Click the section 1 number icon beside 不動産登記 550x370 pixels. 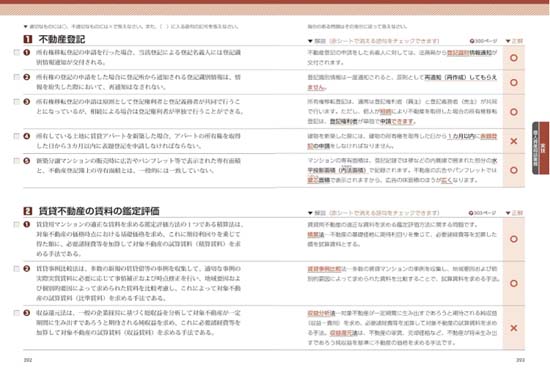click(28, 39)
